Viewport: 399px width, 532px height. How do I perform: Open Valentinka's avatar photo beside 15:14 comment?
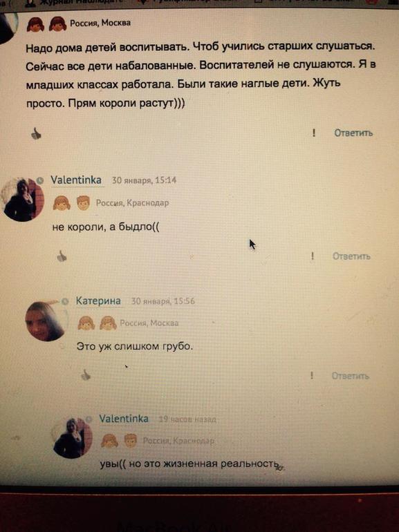[22, 200]
